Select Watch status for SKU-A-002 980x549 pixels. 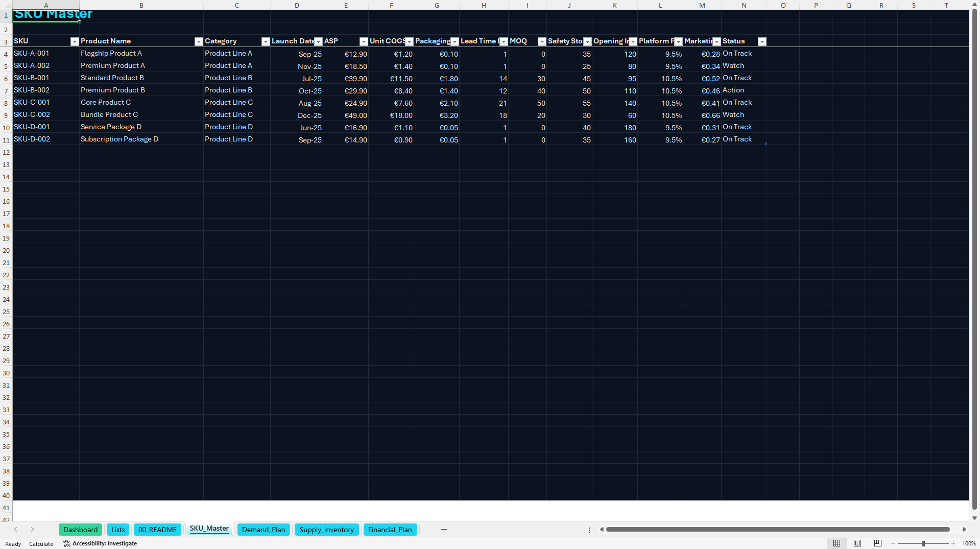pos(744,66)
